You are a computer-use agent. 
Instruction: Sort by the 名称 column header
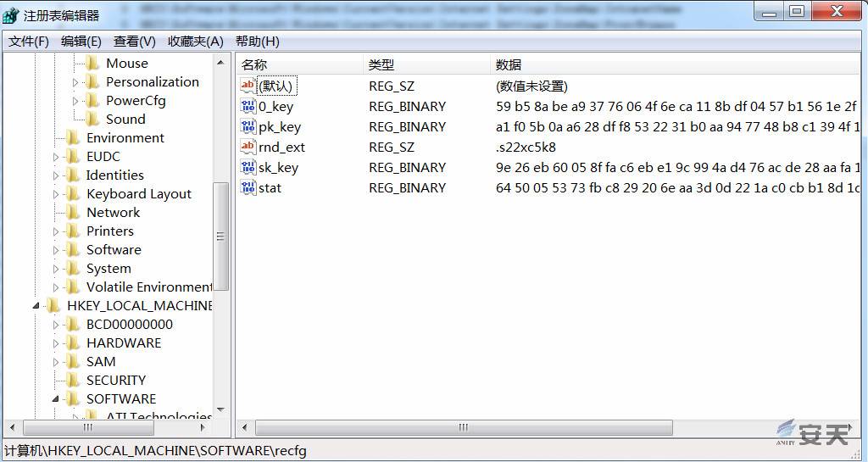click(x=300, y=64)
